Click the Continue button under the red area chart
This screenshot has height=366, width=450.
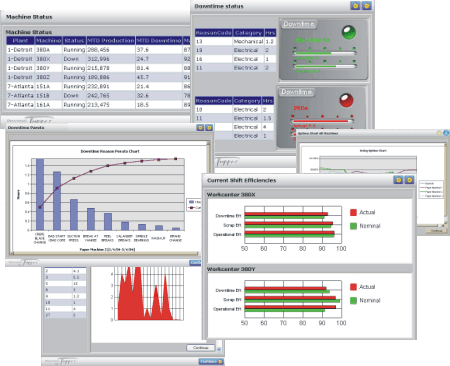(x=200, y=348)
